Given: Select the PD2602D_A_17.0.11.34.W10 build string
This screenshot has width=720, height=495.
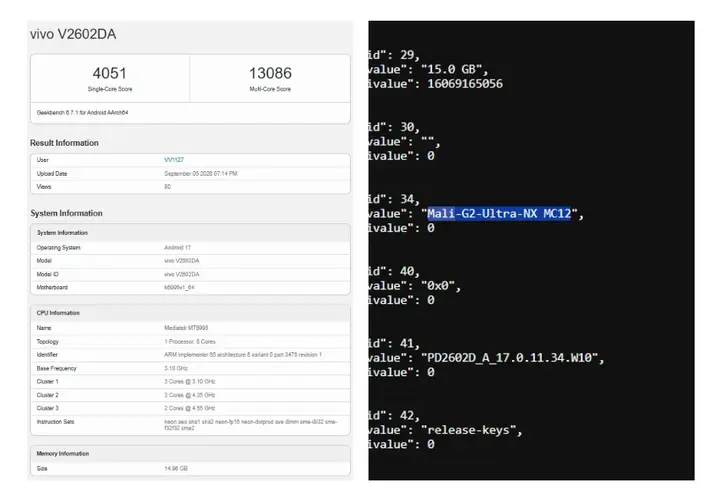Looking at the screenshot, I should pos(509,358).
